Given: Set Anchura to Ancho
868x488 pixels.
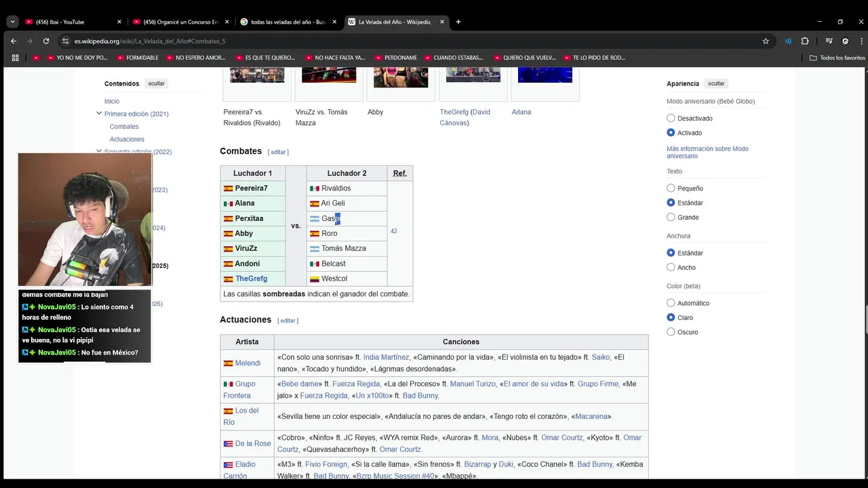Looking at the screenshot, I should 671,267.
